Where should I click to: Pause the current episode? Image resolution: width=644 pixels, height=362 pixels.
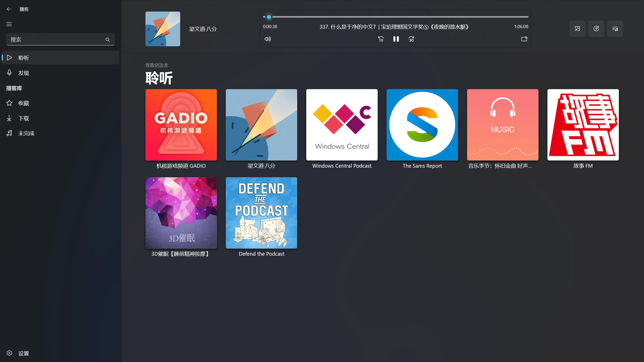(396, 39)
